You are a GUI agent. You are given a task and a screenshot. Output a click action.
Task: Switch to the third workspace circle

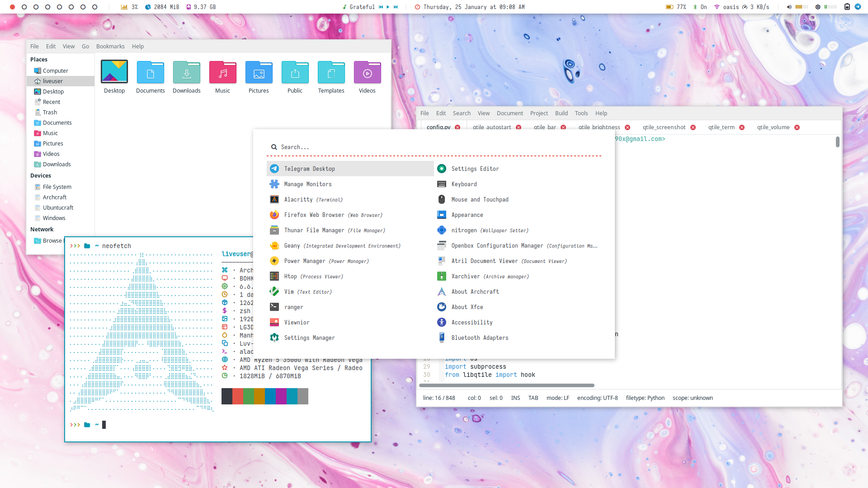36,7
